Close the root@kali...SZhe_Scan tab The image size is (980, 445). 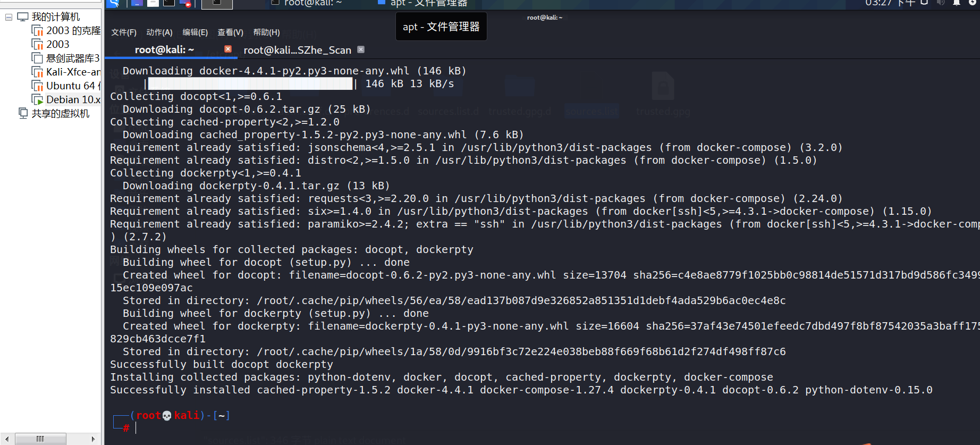[x=361, y=49]
